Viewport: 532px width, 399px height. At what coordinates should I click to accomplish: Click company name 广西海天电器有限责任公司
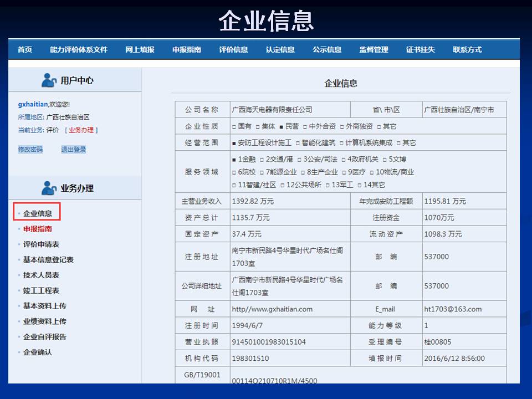click(x=272, y=110)
